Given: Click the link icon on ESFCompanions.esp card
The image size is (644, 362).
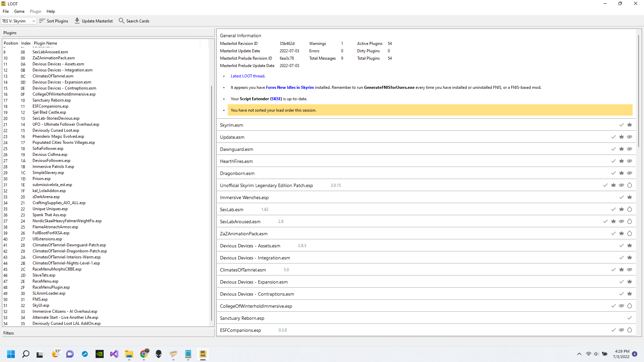Looking at the screenshot, I should click(622, 330).
